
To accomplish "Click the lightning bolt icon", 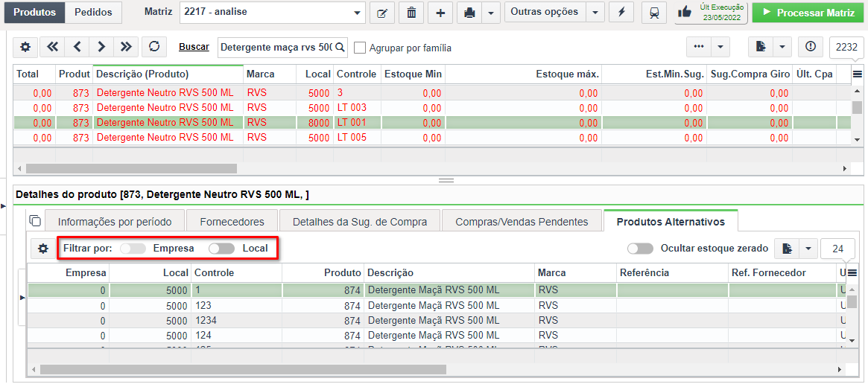I will click(621, 13).
